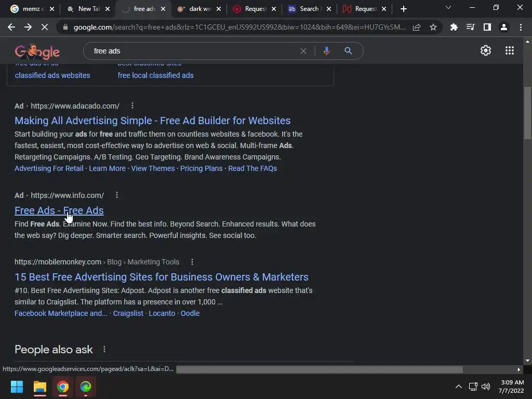Toggle the browser side panel
This screenshot has width=532, height=399.
click(487, 27)
